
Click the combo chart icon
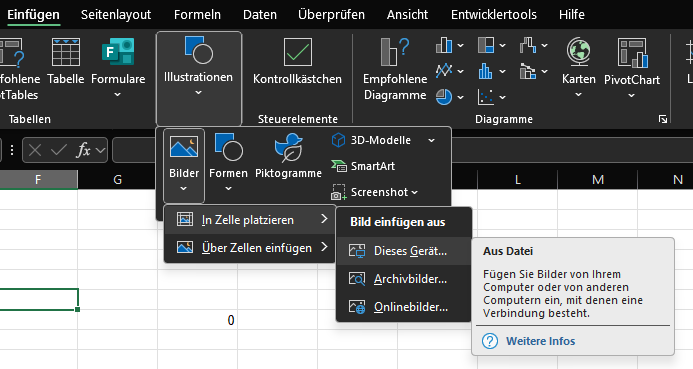click(x=528, y=71)
